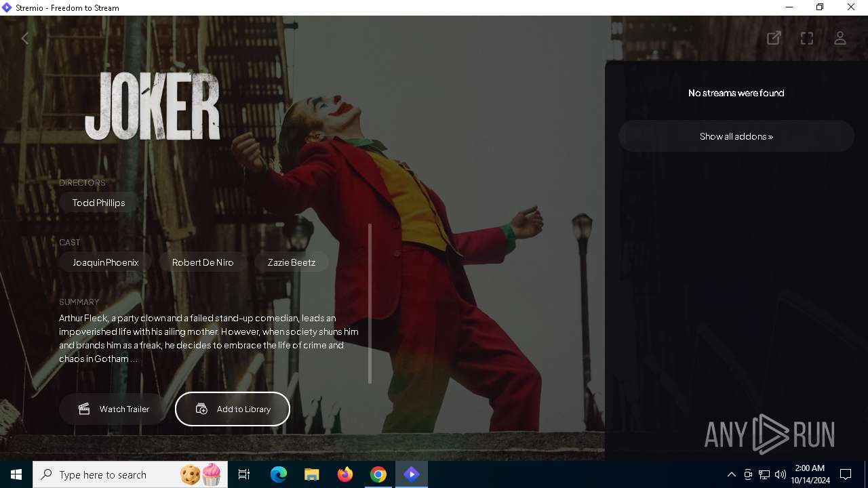The height and width of the screenshot is (488, 868).
Task: Add Joker to Library
Action: (233, 409)
